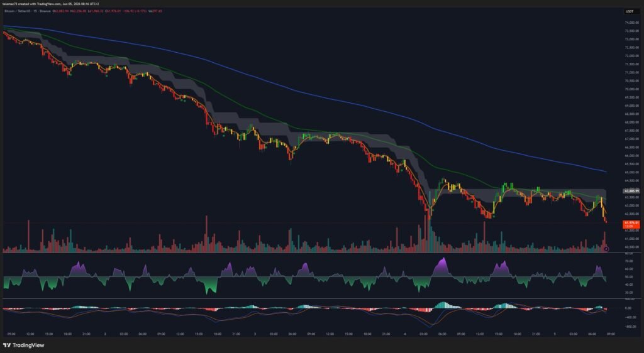Click the 70,000.00 price axis label
644x353 pixels.
pyautogui.click(x=631, y=89)
